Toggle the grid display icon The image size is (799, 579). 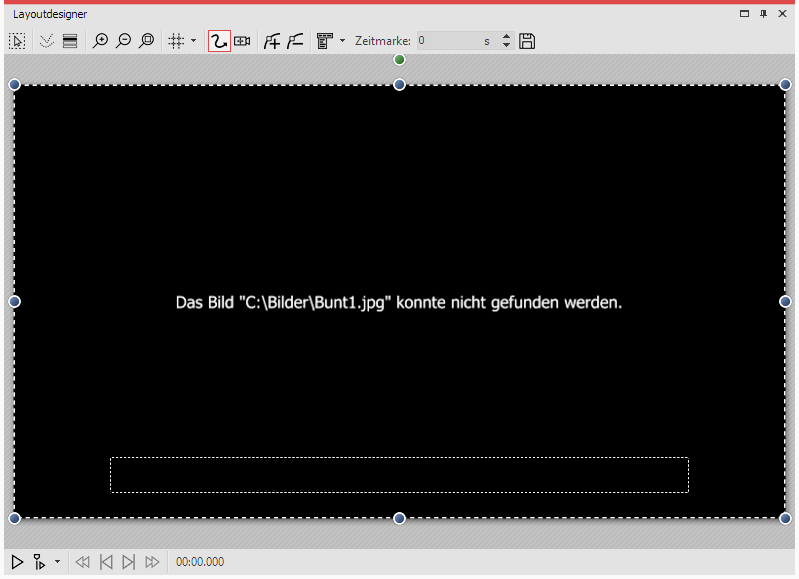click(x=175, y=41)
